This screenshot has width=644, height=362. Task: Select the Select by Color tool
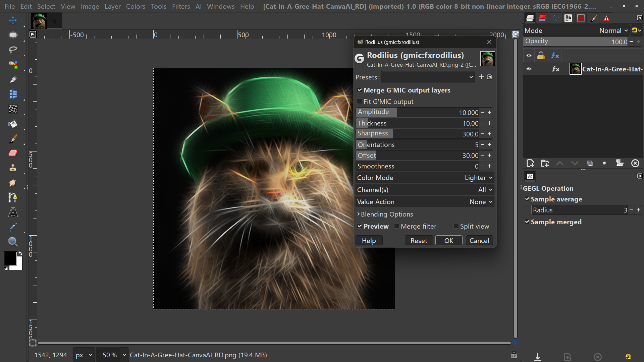click(x=13, y=64)
